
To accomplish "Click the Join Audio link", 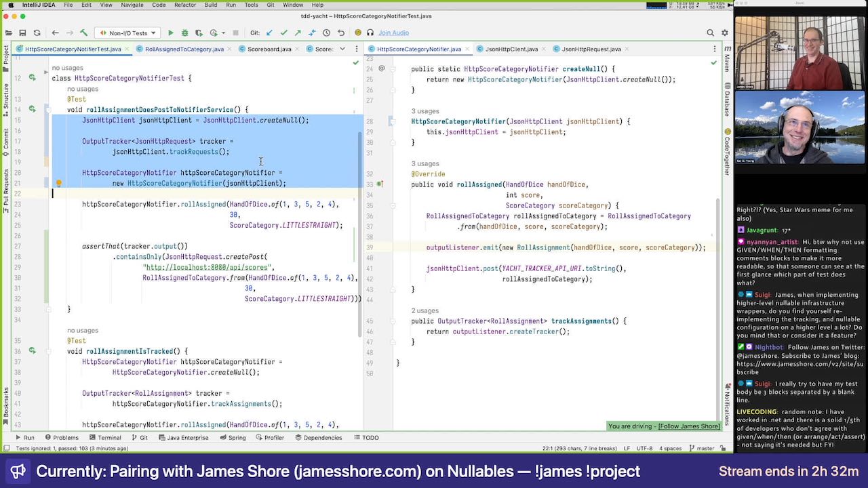I will click(393, 33).
